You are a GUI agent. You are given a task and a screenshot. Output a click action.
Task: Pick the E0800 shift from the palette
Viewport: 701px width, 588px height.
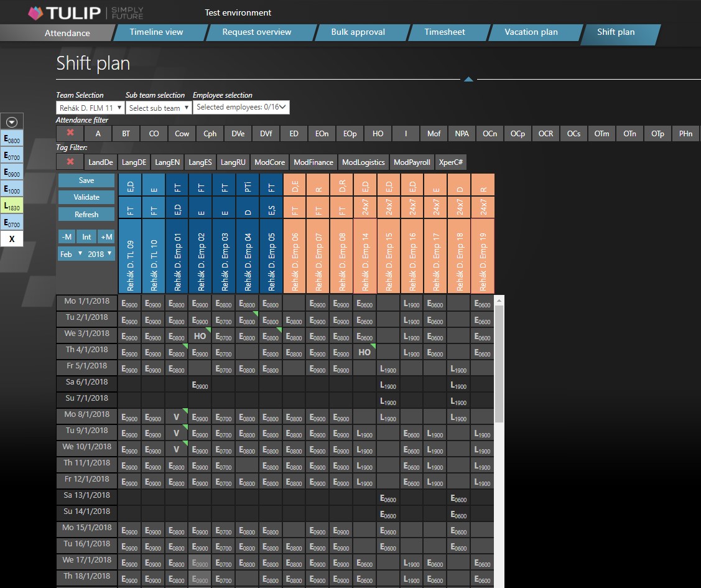click(12, 139)
